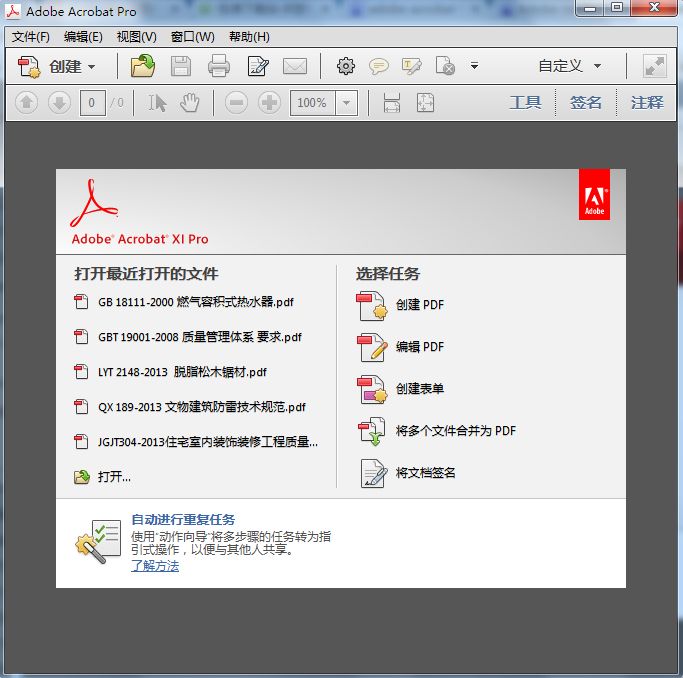The width and height of the screenshot is (683, 678).
Task: Click the red Adobe logo badge
Action: click(x=595, y=195)
